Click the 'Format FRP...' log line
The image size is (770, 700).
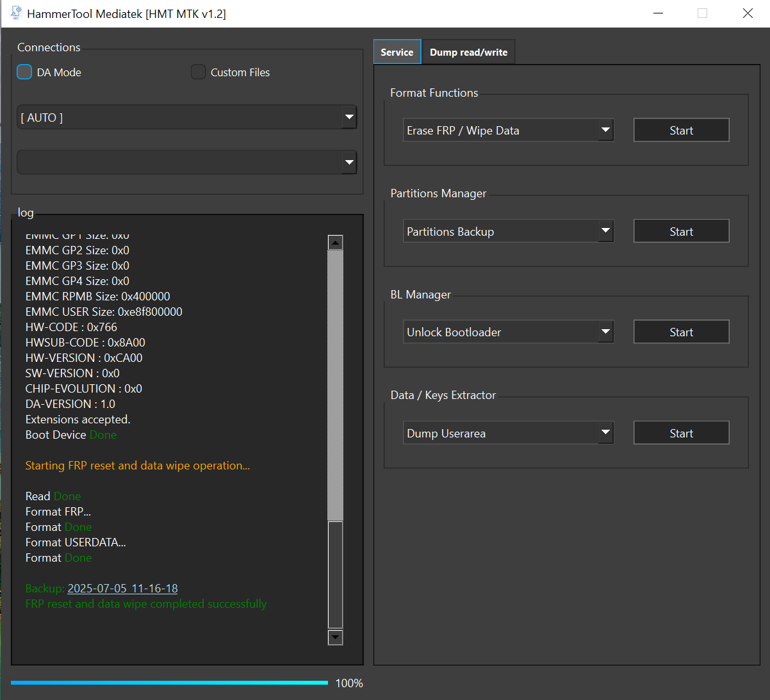(58, 511)
